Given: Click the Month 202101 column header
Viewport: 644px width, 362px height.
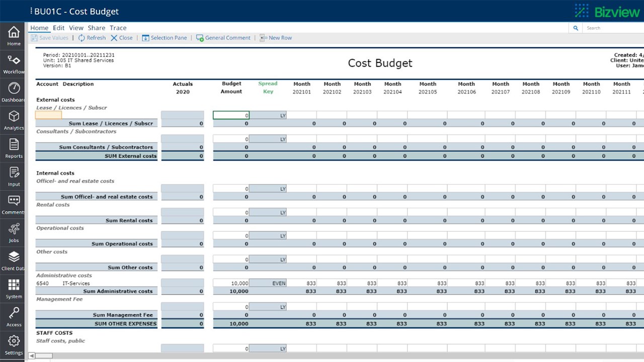Looking at the screenshot, I should pyautogui.click(x=302, y=88).
